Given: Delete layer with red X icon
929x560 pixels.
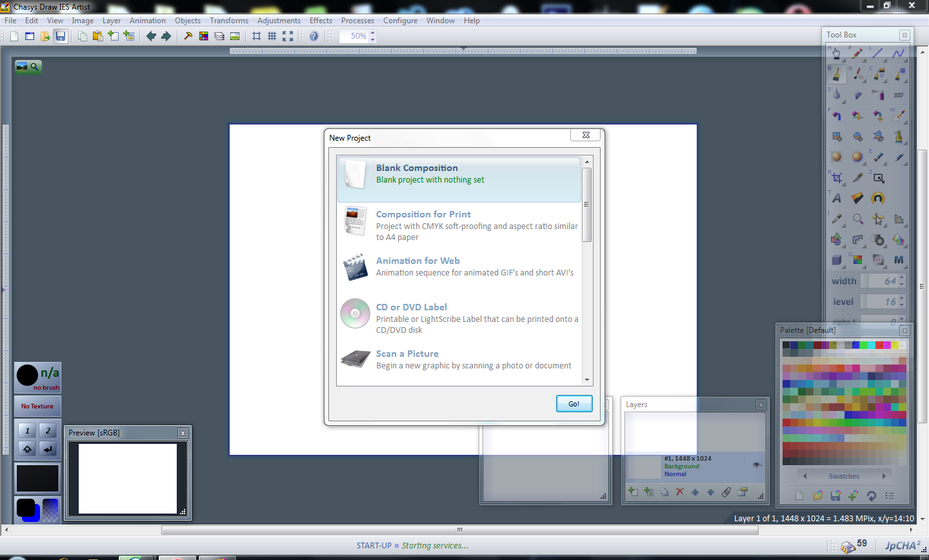Looking at the screenshot, I should [x=680, y=492].
